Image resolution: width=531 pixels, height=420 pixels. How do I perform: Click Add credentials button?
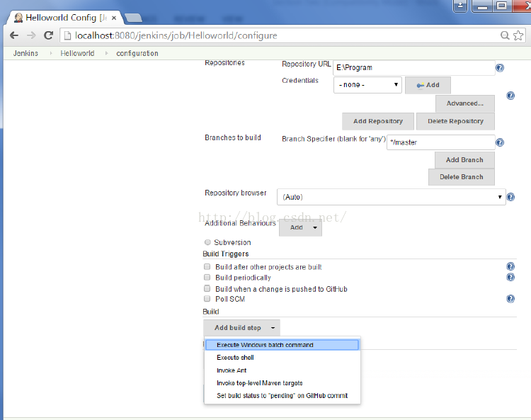pyautogui.click(x=428, y=85)
